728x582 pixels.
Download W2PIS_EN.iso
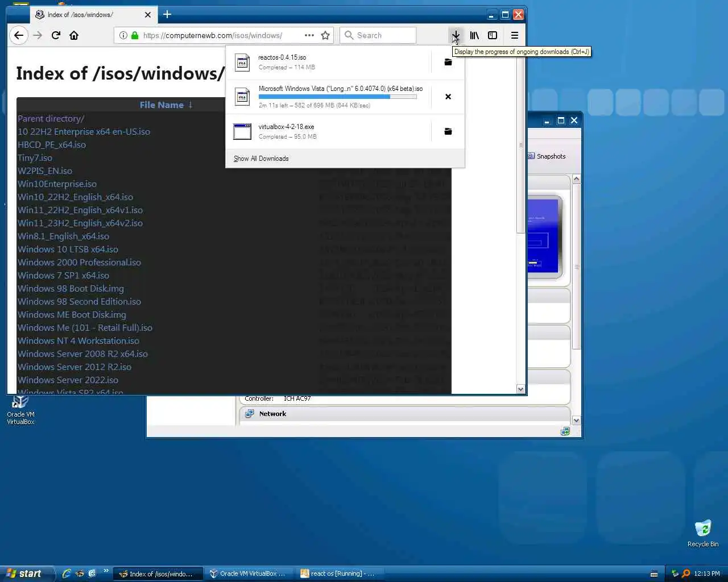45,171
